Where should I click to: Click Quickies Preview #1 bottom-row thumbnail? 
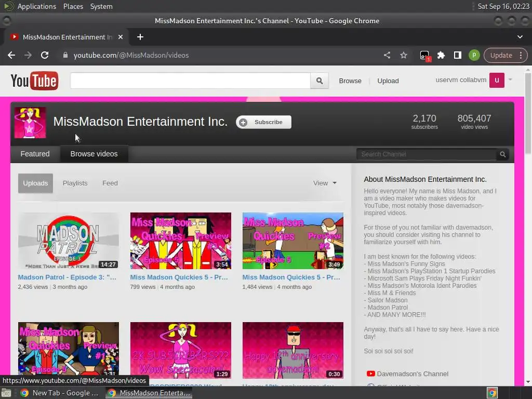pos(69,349)
